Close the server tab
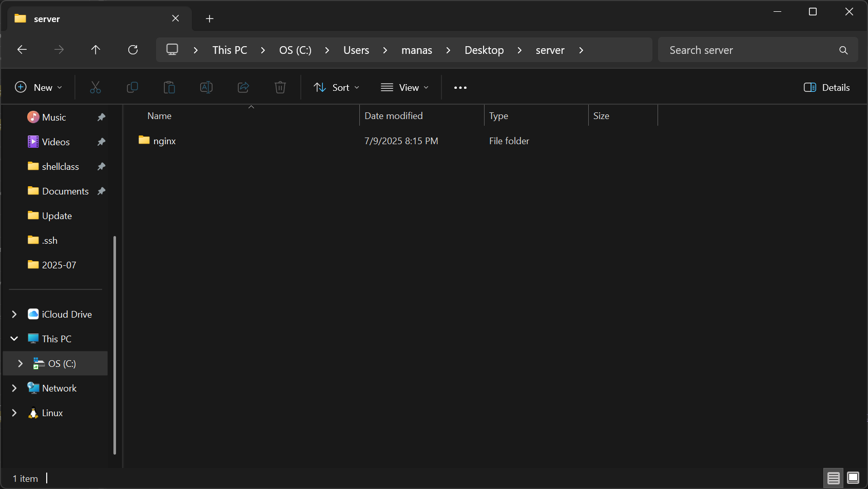 tap(176, 18)
